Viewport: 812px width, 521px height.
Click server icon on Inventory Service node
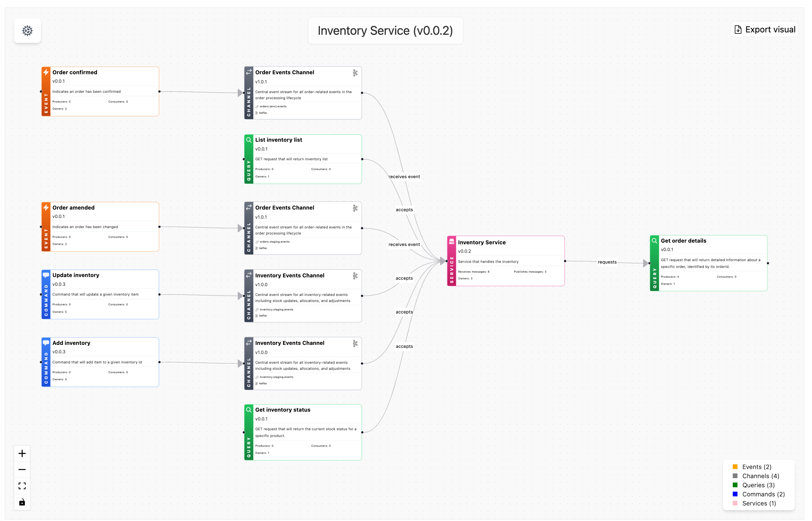coord(452,242)
